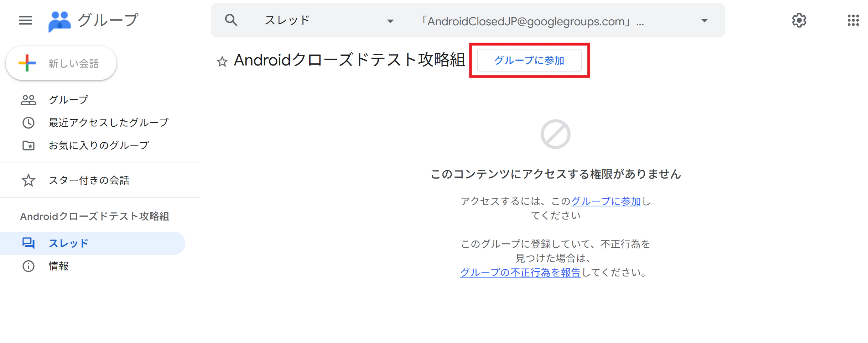
Task: Star the Androidクローズドテスト攻略組 group title
Action: pos(222,62)
